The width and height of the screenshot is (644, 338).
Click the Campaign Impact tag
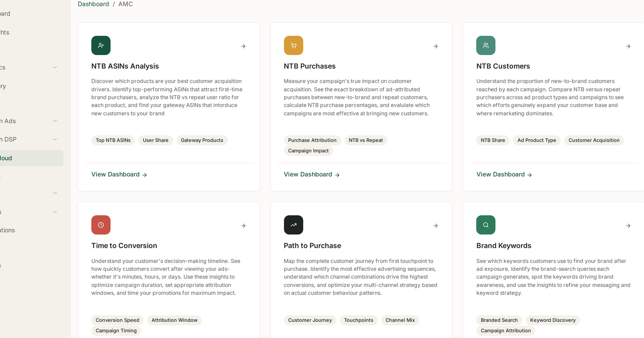pyautogui.click(x=308, y=151)
